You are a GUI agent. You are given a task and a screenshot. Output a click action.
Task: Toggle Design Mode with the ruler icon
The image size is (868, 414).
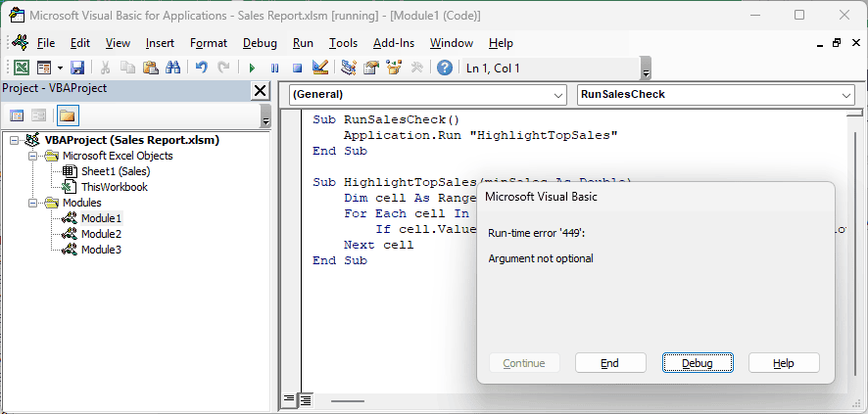click(320, 68)
